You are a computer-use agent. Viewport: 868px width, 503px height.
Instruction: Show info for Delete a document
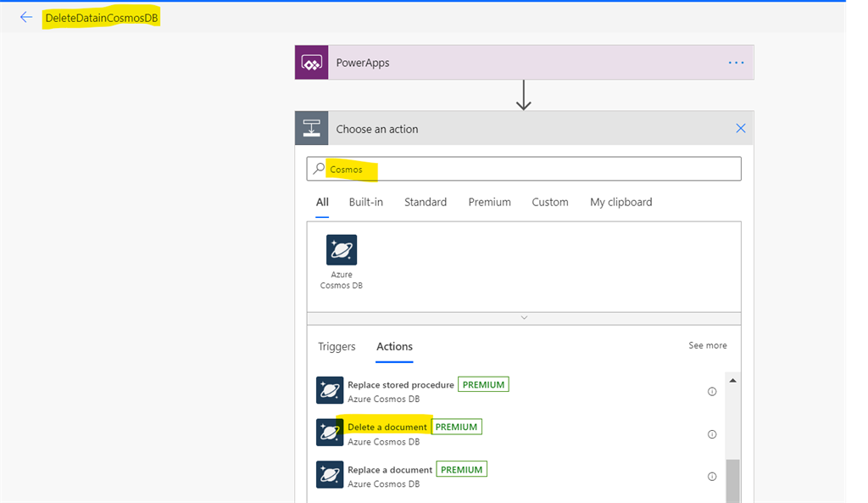[712, 434]
